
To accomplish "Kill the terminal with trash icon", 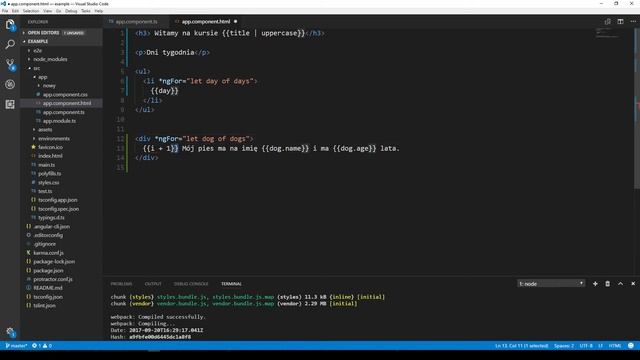I will coord(607,284).
